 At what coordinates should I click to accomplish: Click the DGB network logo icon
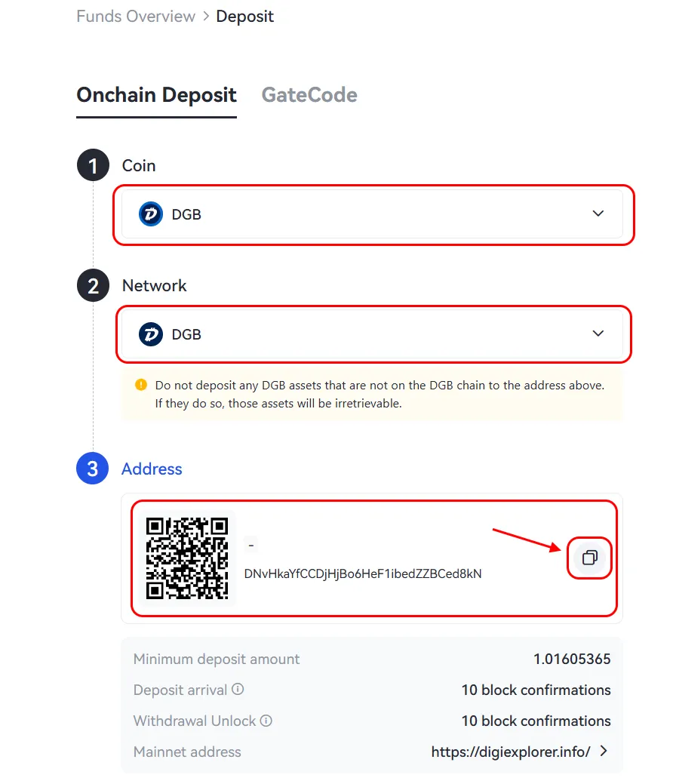[150, 334]
